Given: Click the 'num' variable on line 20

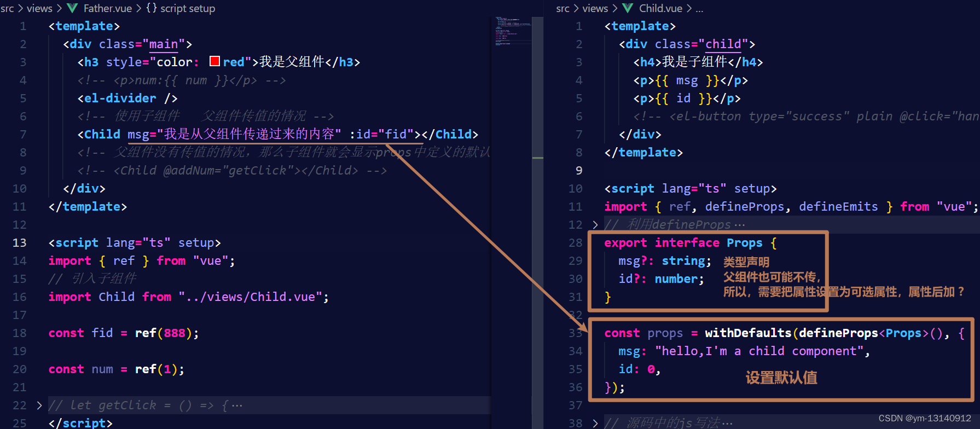Looking at the screenshot, I should 102,369.
